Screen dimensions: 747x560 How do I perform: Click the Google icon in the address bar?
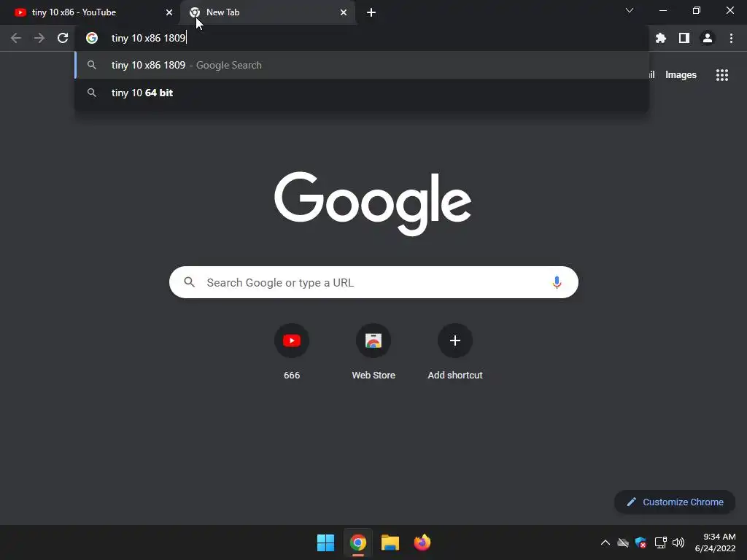(92, 38)
